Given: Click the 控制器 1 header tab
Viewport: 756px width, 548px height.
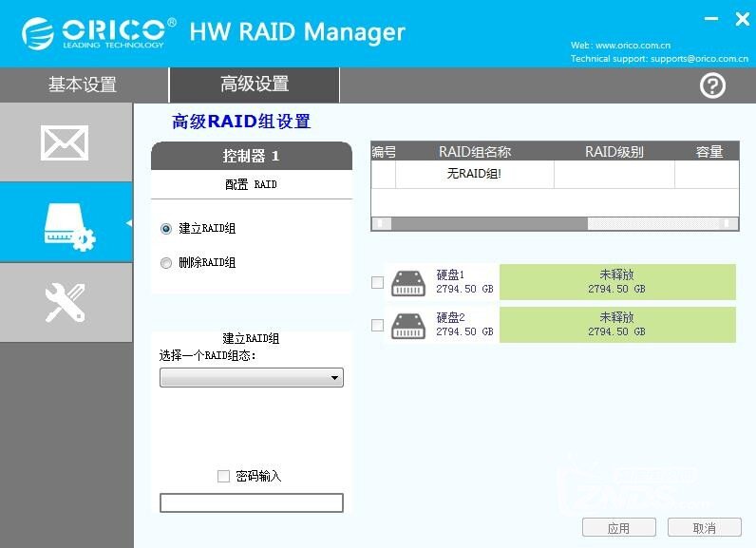Looking at the screenshot, I should point(251,156).
